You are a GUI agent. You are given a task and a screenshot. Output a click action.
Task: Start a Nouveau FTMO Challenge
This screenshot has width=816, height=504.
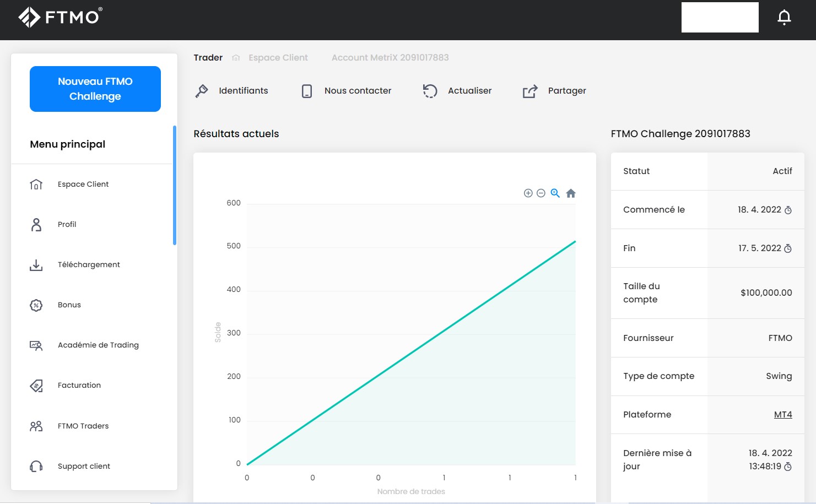pos(95,89)
